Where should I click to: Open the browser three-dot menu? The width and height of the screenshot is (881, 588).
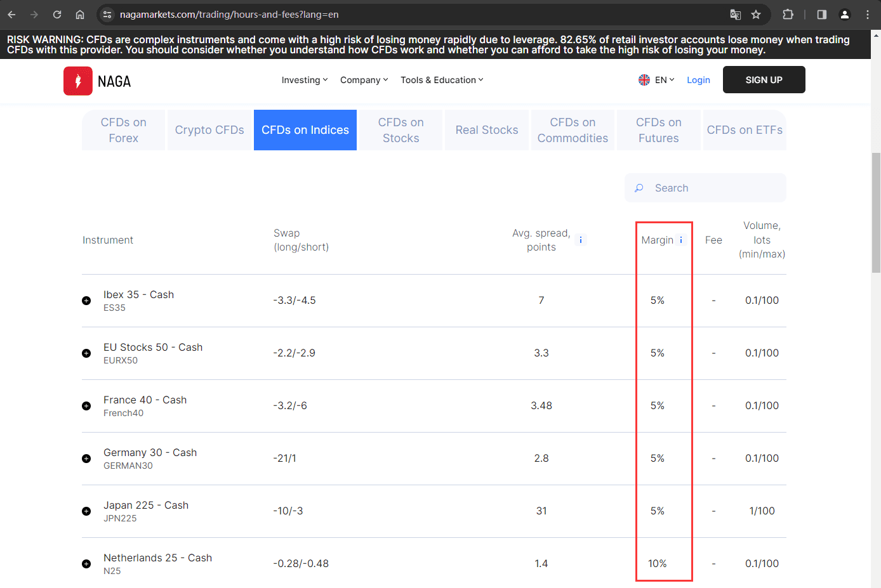coord(868,14)
